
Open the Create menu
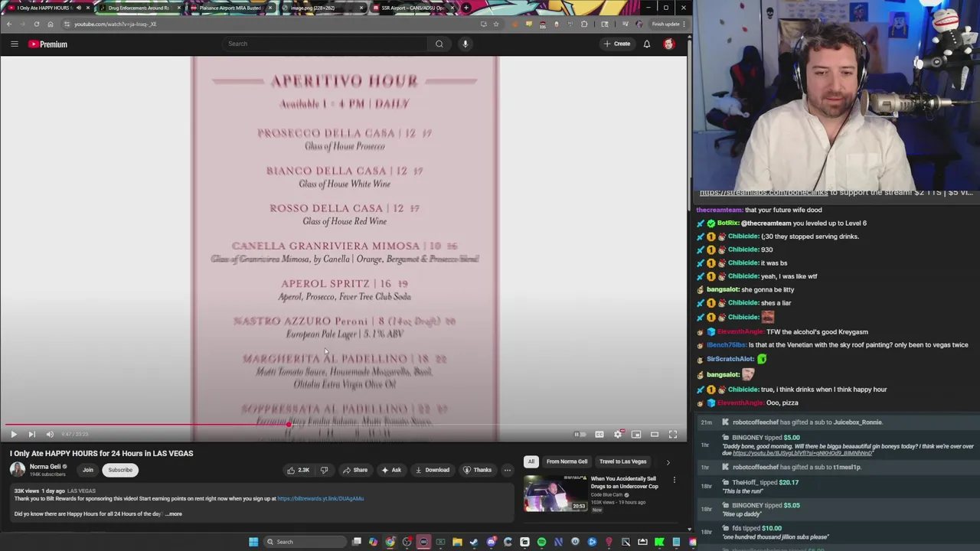tap(616, 44)
